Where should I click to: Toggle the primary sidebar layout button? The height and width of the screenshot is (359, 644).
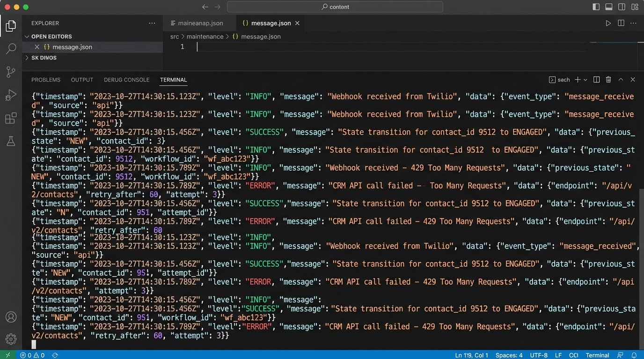596,7
